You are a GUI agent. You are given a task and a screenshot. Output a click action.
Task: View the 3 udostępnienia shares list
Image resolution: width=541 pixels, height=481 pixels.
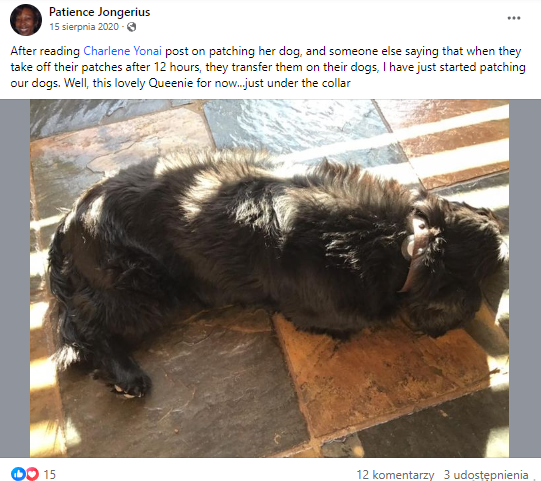[x=486, y=474]
